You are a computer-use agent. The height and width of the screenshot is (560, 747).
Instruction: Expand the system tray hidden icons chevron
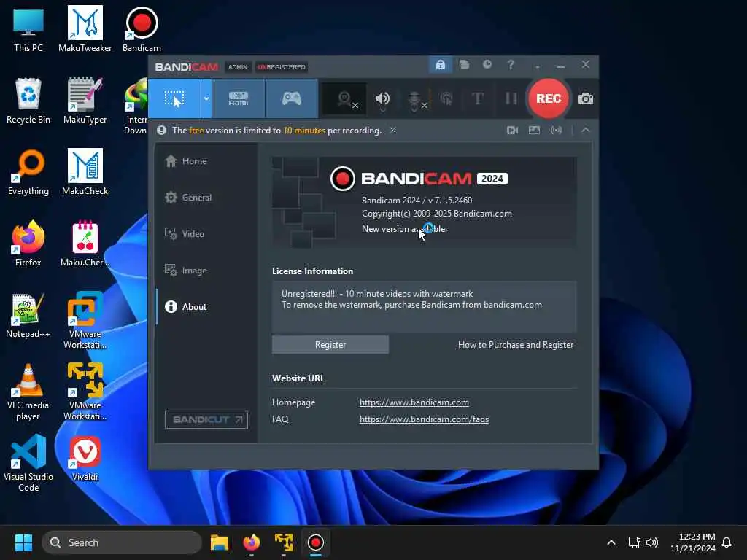[x=611, y=542]
